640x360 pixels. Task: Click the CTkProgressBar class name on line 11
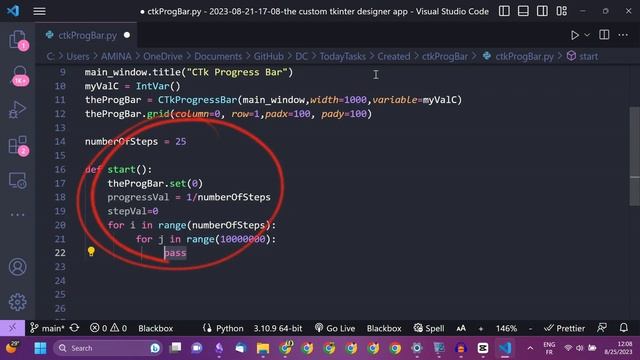point(197,100)
